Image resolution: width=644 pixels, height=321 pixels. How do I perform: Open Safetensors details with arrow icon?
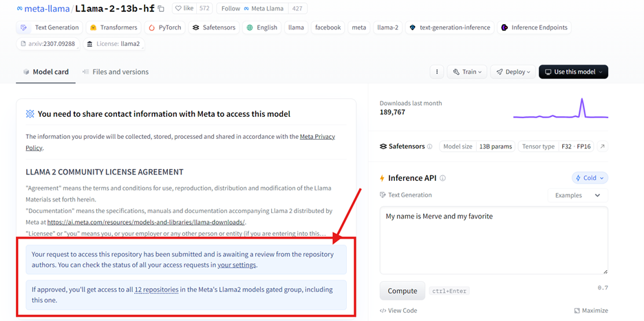pyautogui.click(x=603, y=146)
